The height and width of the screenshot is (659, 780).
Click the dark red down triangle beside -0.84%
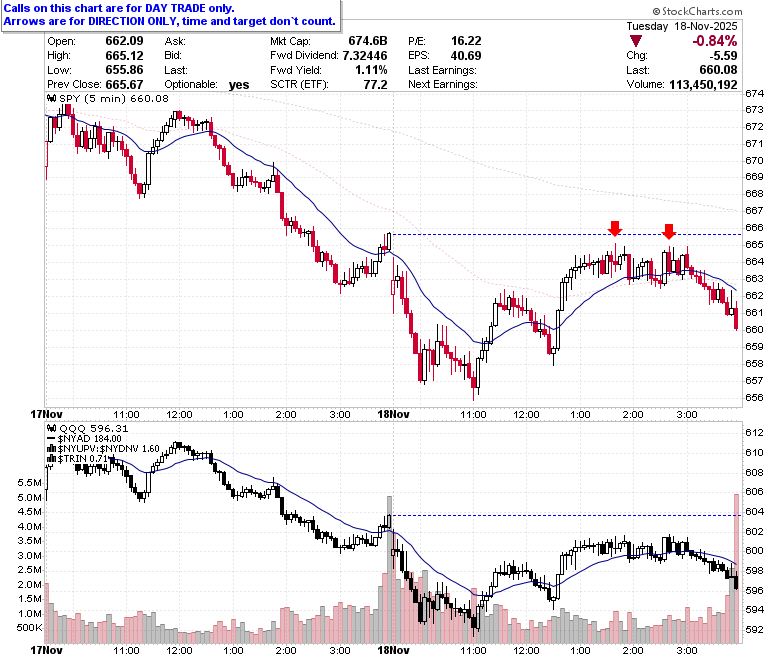coord(635,41)
